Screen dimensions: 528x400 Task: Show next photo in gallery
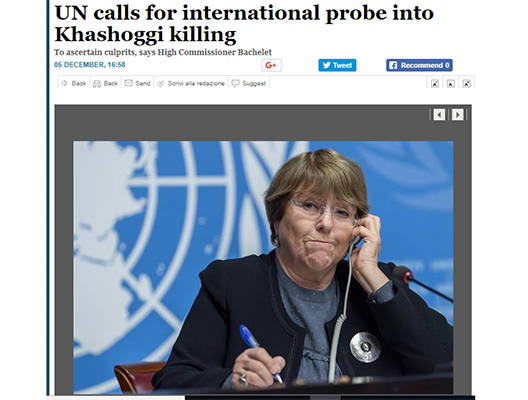tap(457, 115)
